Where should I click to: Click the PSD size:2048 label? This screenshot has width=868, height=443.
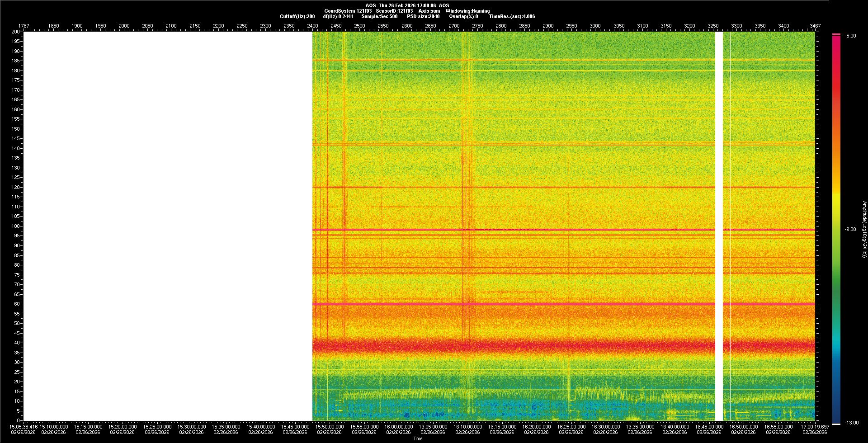[x=423, y=16]
